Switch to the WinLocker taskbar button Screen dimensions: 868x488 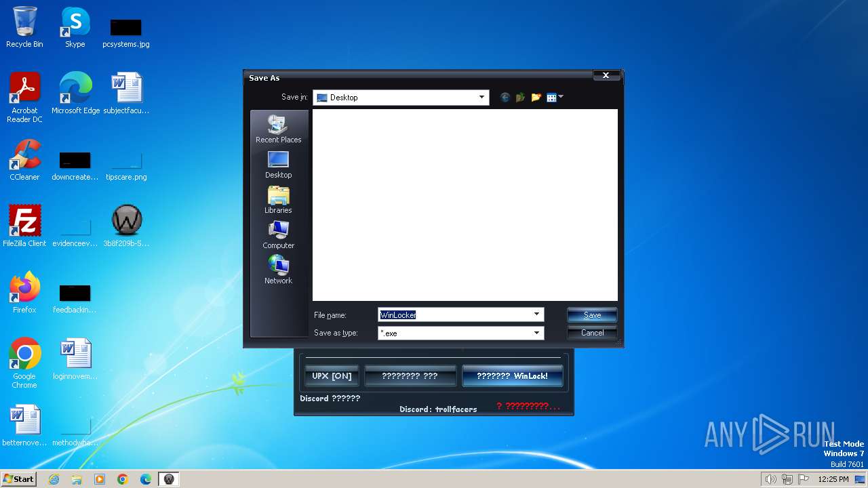169,479
